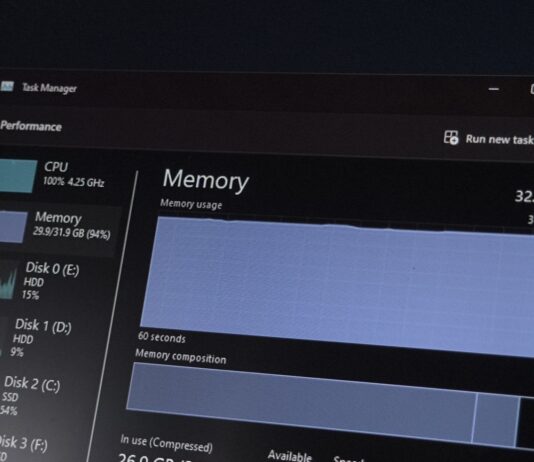Click the 'HDD' label under Disk 1
The width and height of the screenshot is (534, 462).
point(23,339)
